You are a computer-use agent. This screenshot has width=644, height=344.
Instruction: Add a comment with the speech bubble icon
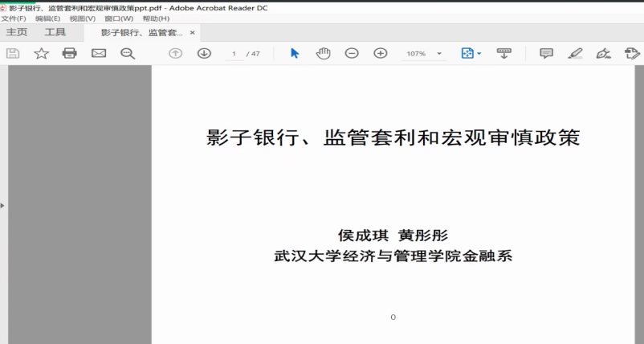[x=546, y=53]
